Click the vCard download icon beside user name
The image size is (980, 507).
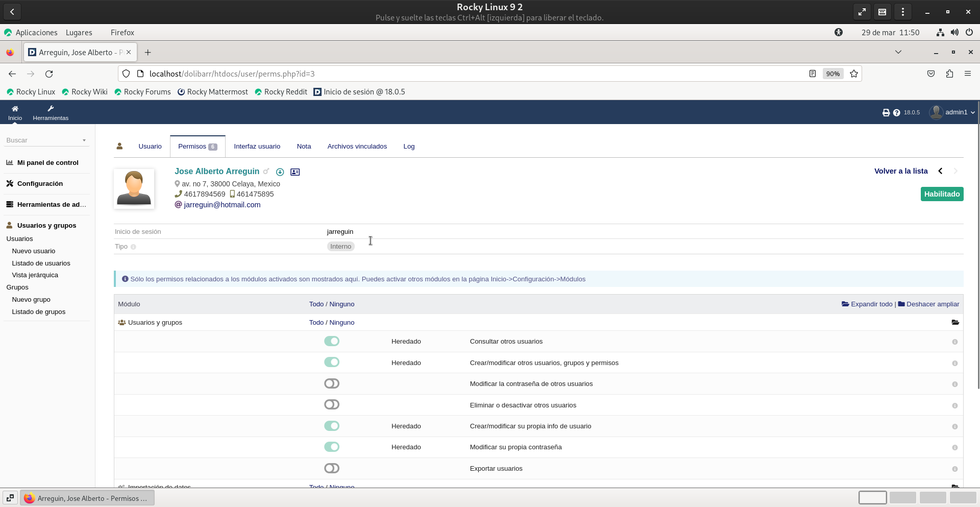280,172
